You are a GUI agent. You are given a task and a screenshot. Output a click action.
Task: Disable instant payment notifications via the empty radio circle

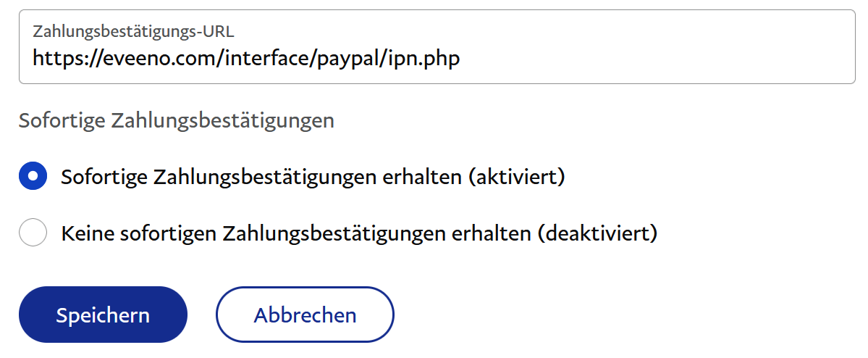33,233
